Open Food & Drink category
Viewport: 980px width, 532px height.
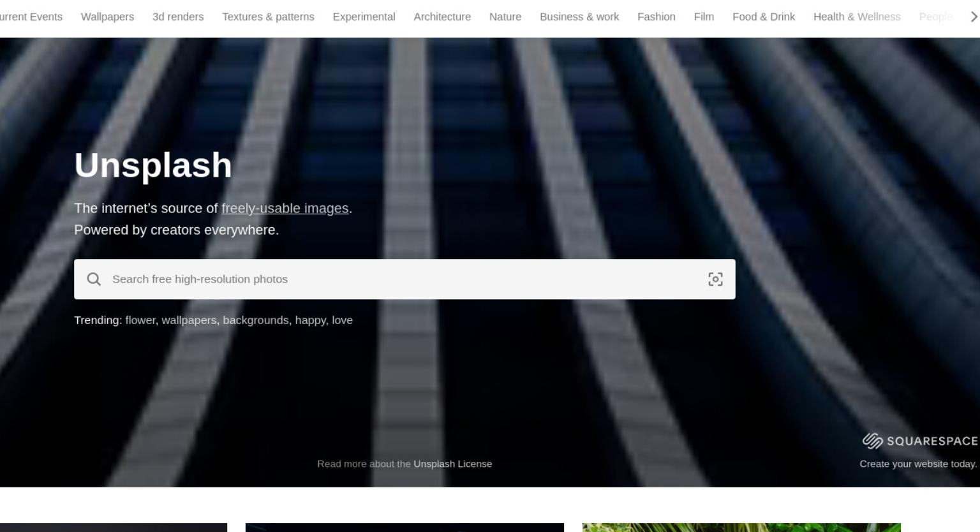(764, 17)
